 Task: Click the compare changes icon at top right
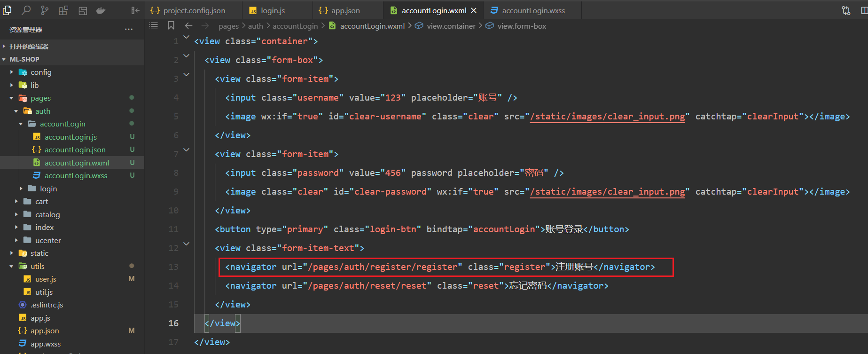[846, 10]
